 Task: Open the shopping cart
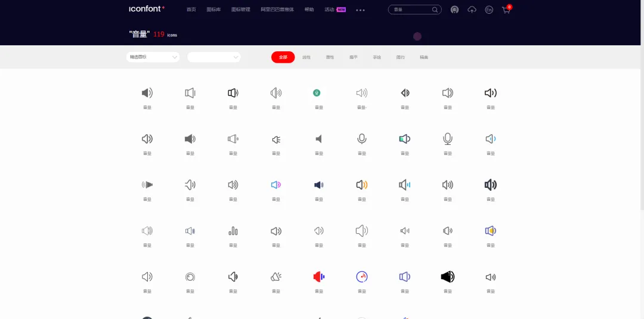pyautogui.click(x=506, y=10)
